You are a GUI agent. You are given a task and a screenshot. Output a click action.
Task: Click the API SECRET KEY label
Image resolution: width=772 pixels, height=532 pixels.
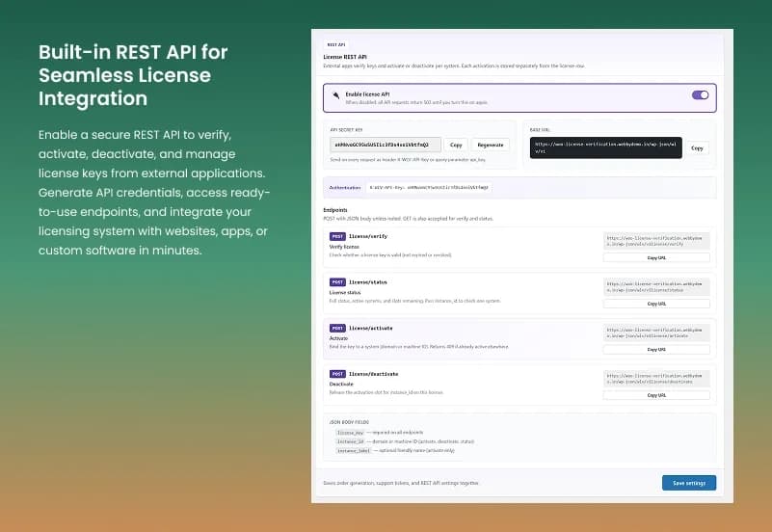point(346,130)
